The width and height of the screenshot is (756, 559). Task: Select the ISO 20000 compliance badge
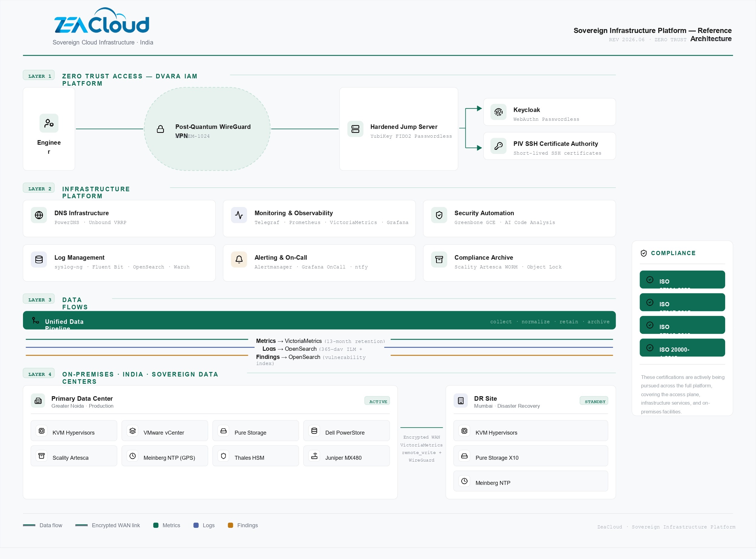point(682,347)
